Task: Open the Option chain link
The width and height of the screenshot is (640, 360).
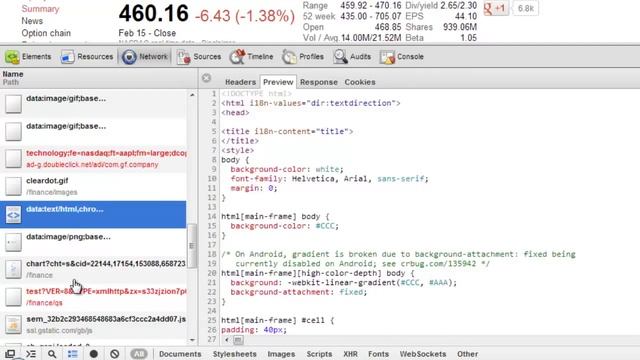Action: click(x=46, y=33)
